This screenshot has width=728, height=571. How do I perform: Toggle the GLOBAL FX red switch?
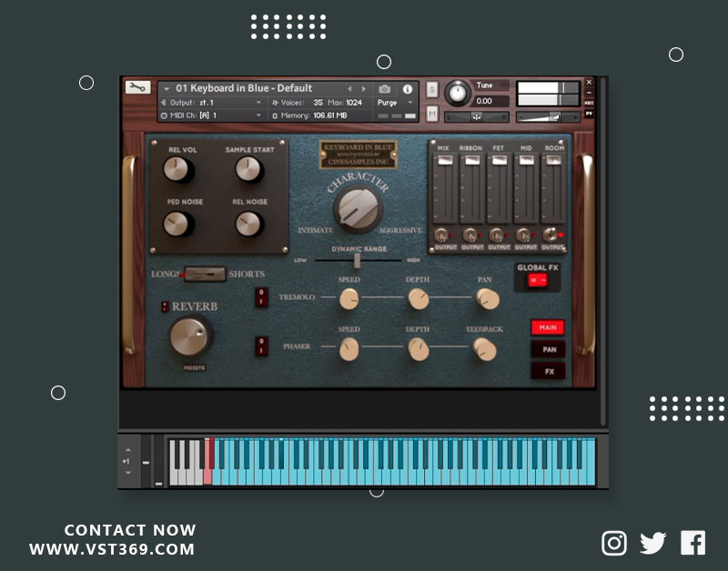coord(538,280)
